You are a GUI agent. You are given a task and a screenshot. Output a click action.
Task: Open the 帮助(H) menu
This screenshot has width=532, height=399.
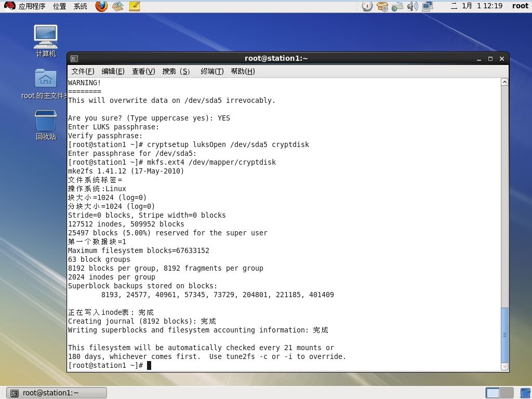coord(243,71)
